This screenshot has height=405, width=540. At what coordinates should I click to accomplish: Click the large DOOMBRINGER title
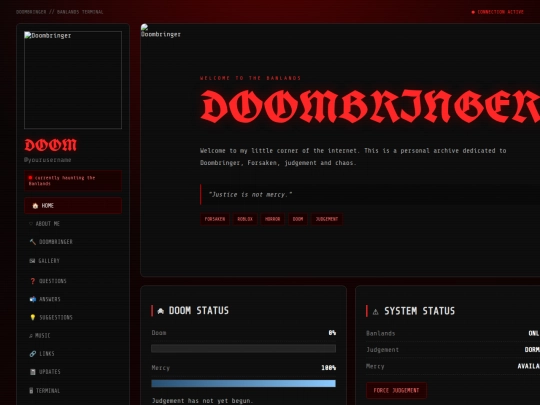pos(370,106)
